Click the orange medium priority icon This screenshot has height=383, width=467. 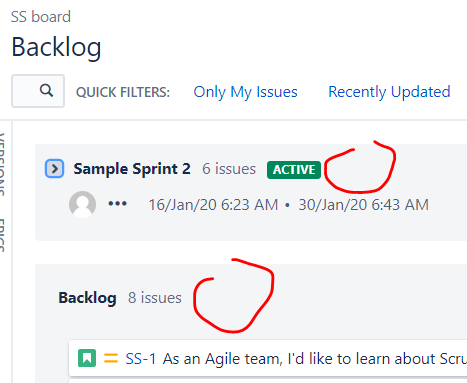(x=111, y=358)
